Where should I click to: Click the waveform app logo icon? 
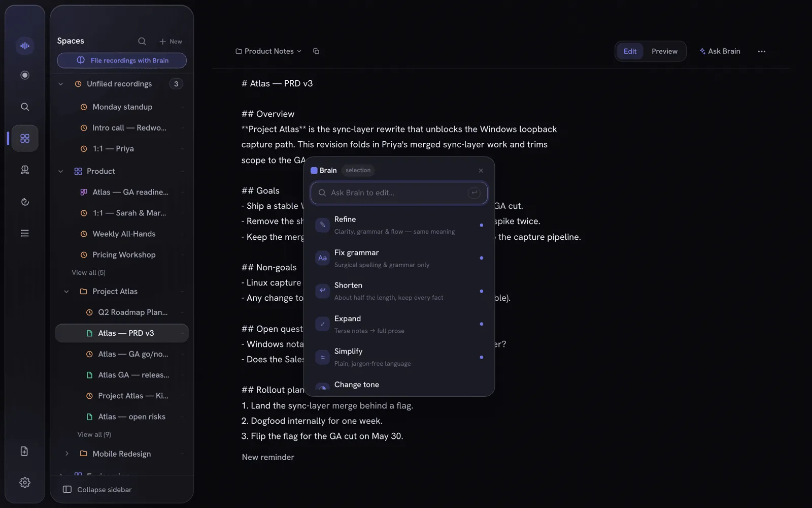pyautogui.click(x=25, y=46)
